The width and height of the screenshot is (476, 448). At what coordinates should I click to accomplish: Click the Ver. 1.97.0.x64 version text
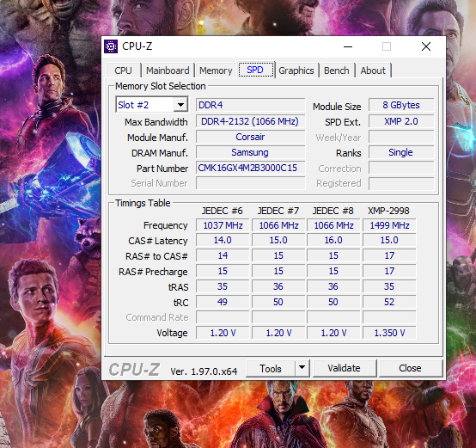coord(204,371)
